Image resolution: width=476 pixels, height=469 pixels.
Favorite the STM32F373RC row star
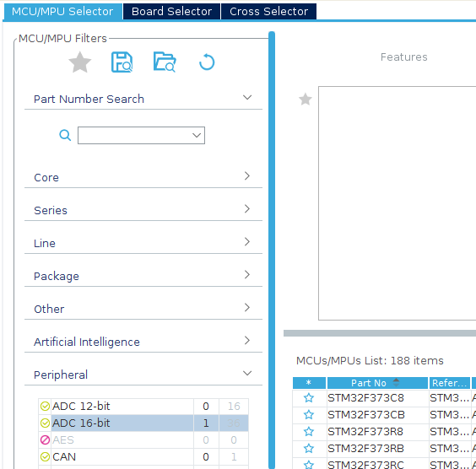309,465
